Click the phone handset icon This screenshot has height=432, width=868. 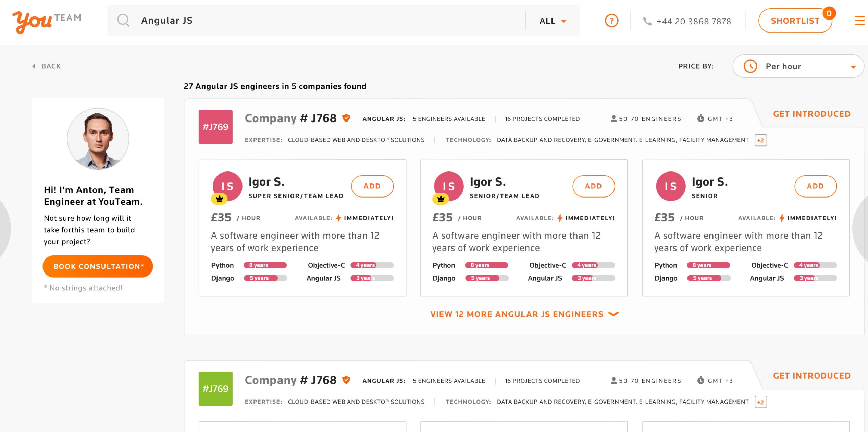click(647, 21)
